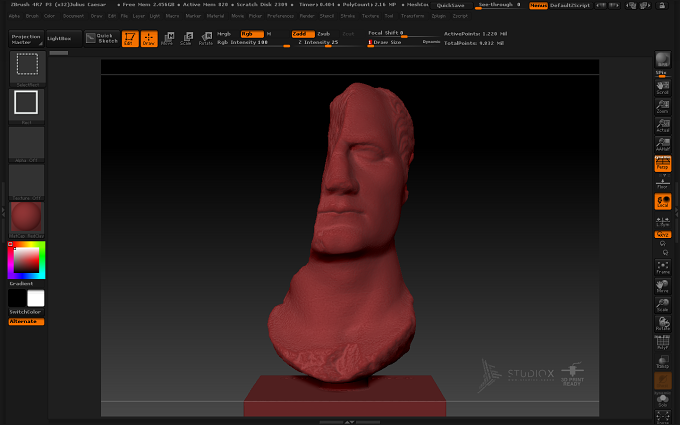
Task: Start a Quick Sketch
Action: coord(102,39)
